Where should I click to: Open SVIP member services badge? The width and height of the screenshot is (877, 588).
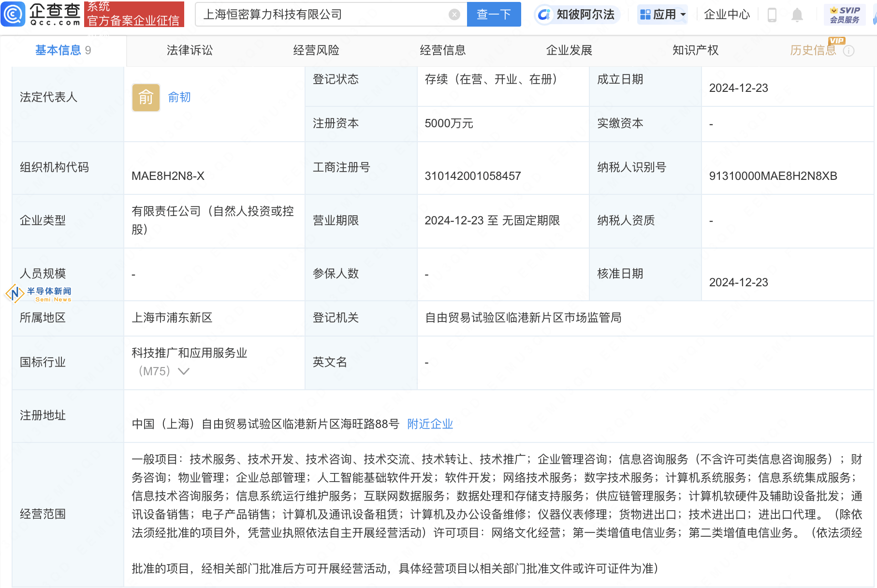point(844,15)
